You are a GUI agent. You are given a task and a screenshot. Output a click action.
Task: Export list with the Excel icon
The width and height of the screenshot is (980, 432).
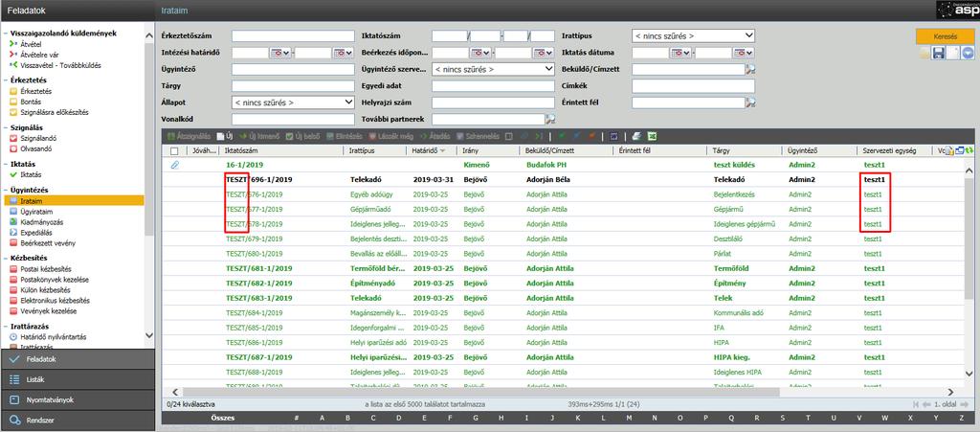coord(652,136)
